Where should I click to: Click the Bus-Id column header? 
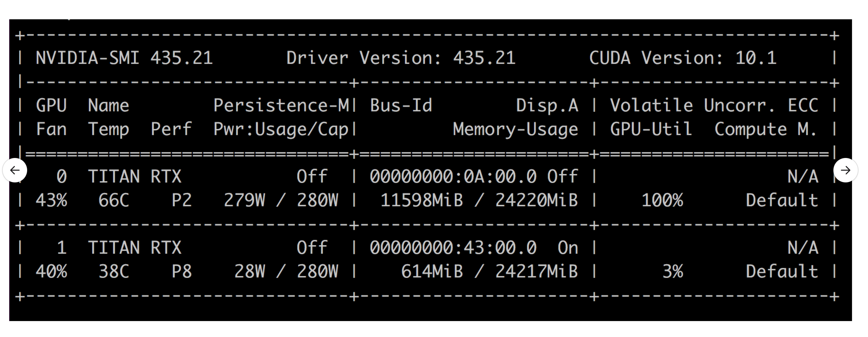(401, 105)
